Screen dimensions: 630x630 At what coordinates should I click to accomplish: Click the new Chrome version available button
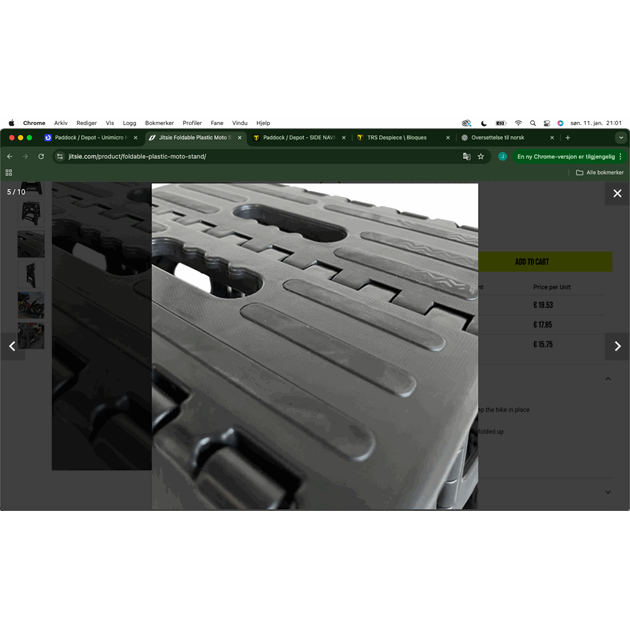click(566, 156)
